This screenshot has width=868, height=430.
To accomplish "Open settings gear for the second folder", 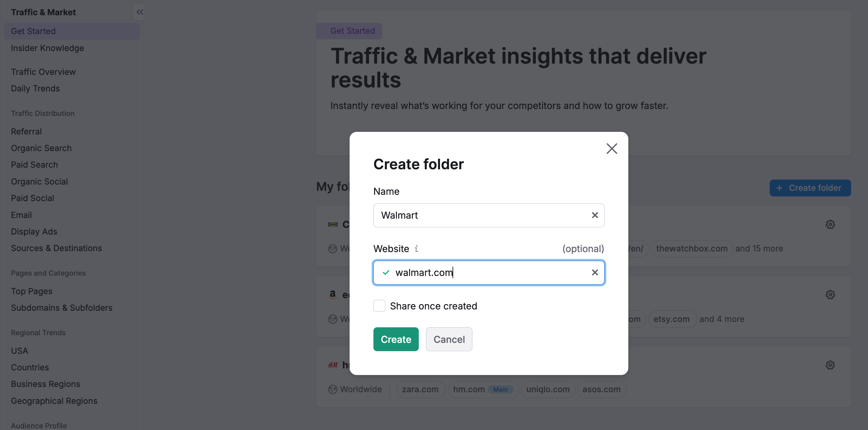I will [830, 295].
